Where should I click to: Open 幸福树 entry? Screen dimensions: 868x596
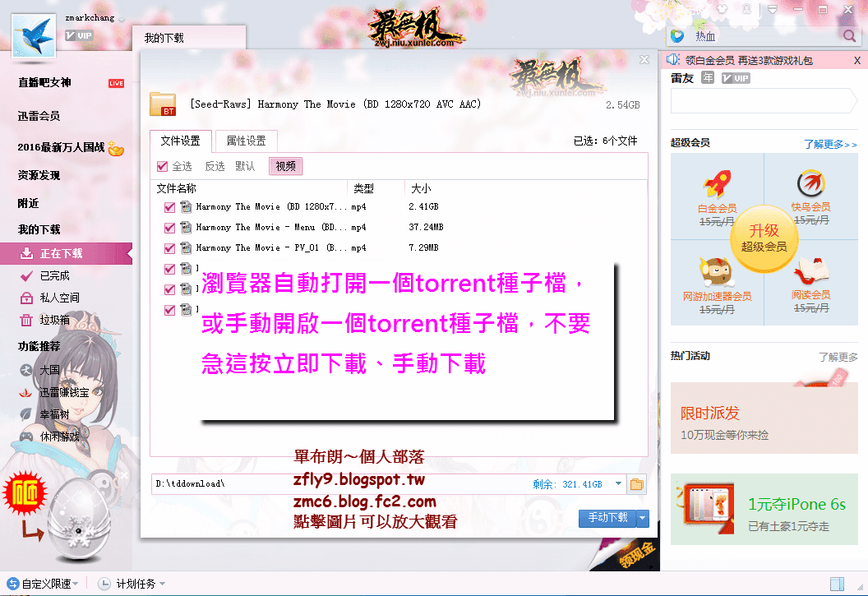point(55,414)
